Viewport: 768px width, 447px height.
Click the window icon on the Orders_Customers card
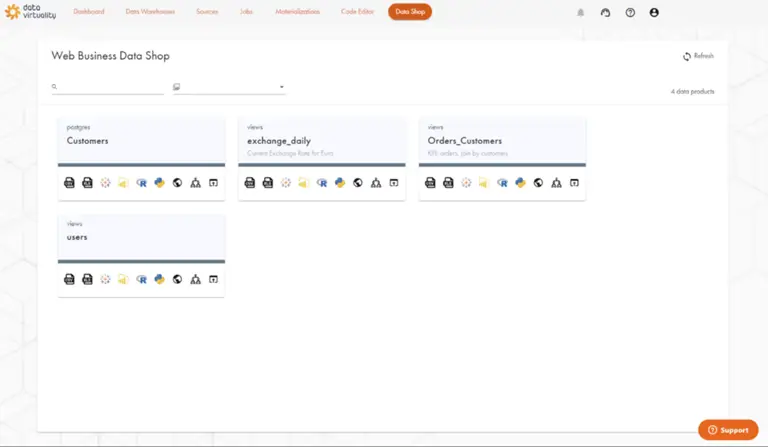(574, 183)
